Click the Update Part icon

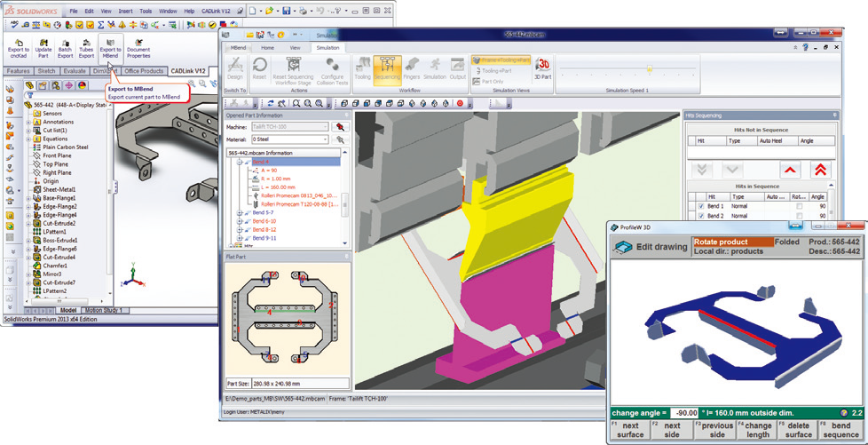click(43, 49)
